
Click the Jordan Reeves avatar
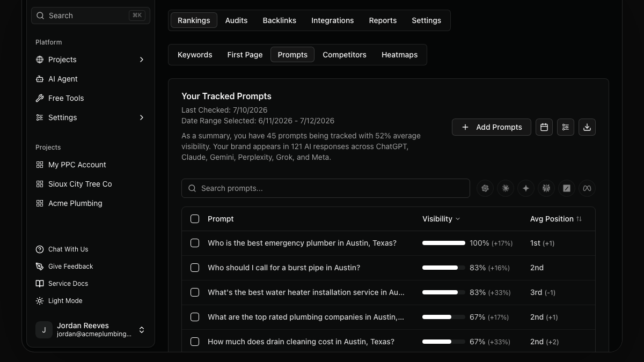[x=44, y=330]
